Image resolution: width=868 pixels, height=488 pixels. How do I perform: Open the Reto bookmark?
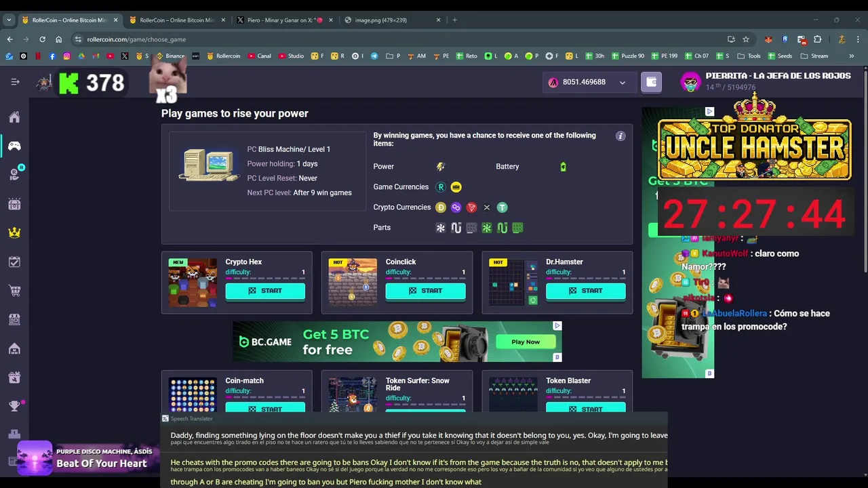click(467, 56)
